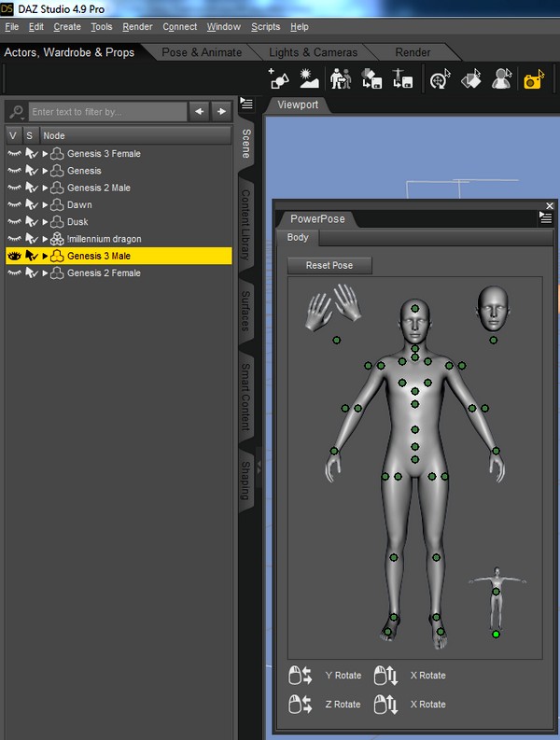Image resolution: width=560 pixels, height=740 pixels.
Task: Click the control point beneath the hands image
Action: point(337,340)
